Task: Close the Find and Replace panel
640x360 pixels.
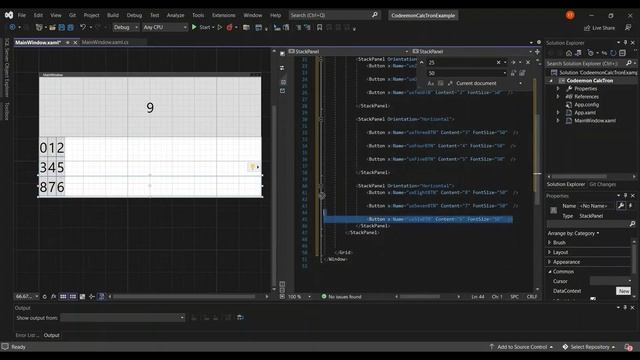Action: (x=528, y=62)
